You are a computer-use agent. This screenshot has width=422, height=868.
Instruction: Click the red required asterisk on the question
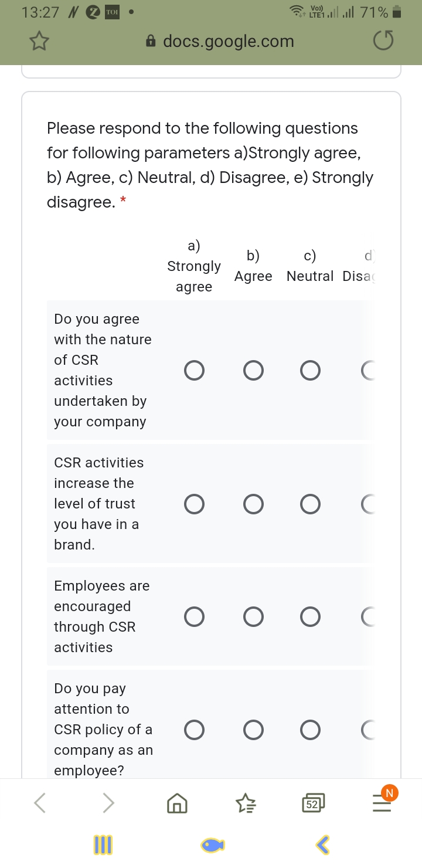[x=121, y=201]
